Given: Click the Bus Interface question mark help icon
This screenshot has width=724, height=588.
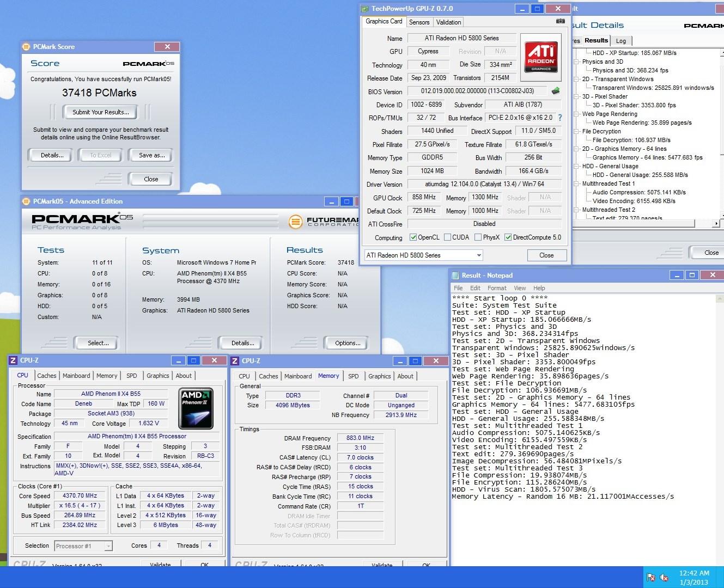Looking at the screenshot, I should pos(559,117).
